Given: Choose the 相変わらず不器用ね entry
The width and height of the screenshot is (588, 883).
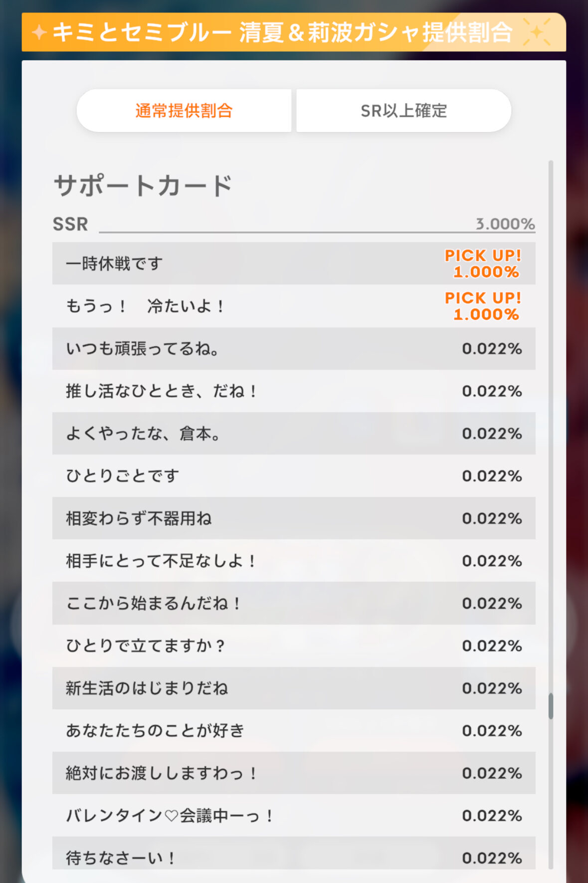Looking at the screenshot, I should coord(294,518).
